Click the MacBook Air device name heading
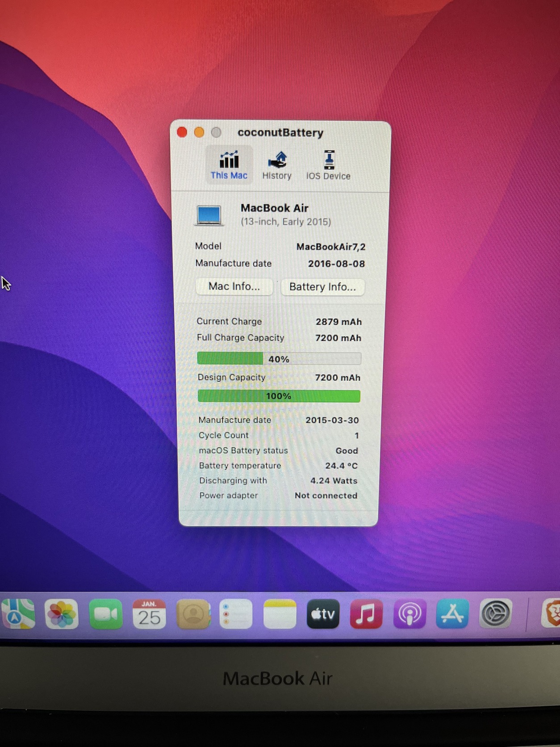The width and height of the screenshot is (560, 747). (x=275, y=208)
